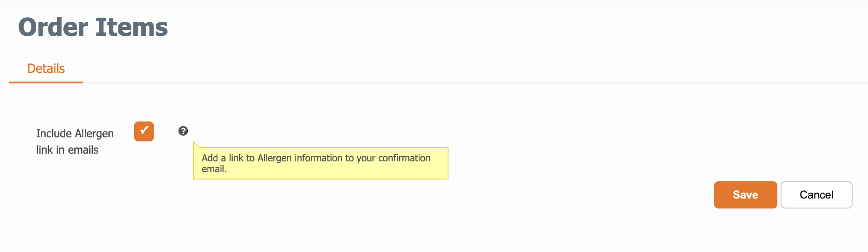Screen dimensions: 868x252
Task: Show help for Allergen link option
Action: pyautogui.click(x=183, y=131)
